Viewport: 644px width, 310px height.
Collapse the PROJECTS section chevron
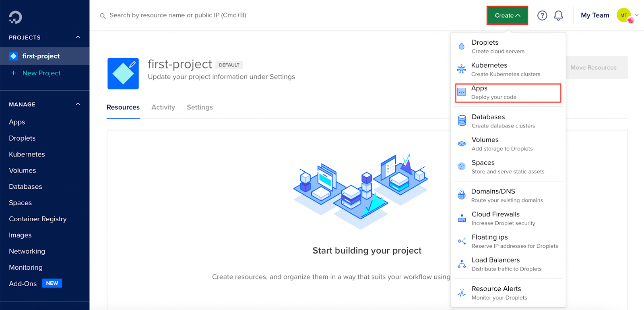(x=78, y=37)
